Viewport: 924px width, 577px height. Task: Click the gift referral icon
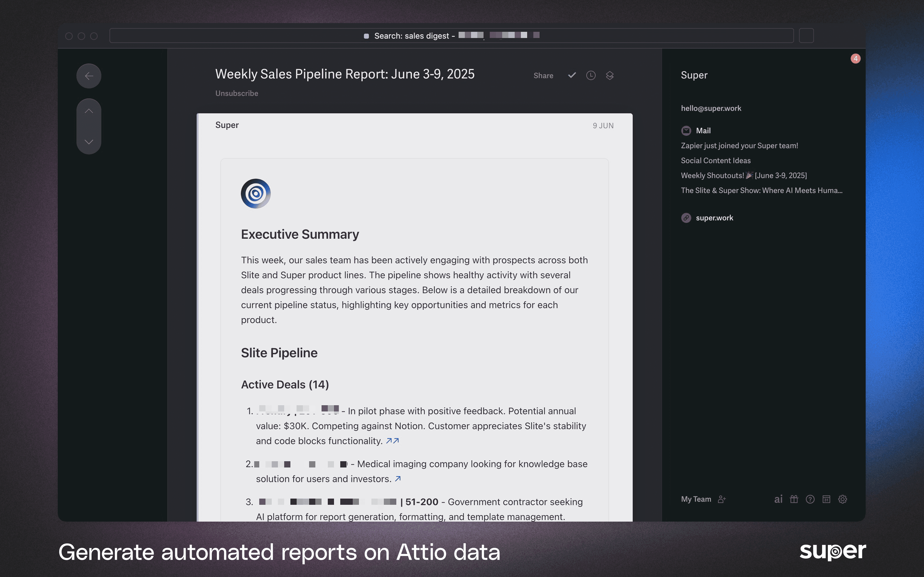pos(794,499)
